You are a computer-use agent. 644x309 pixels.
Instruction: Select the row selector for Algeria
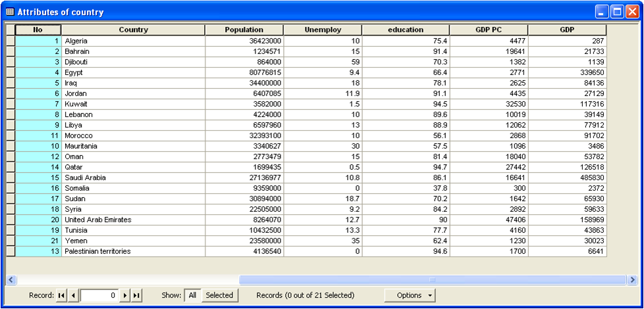tap(11, 41)
